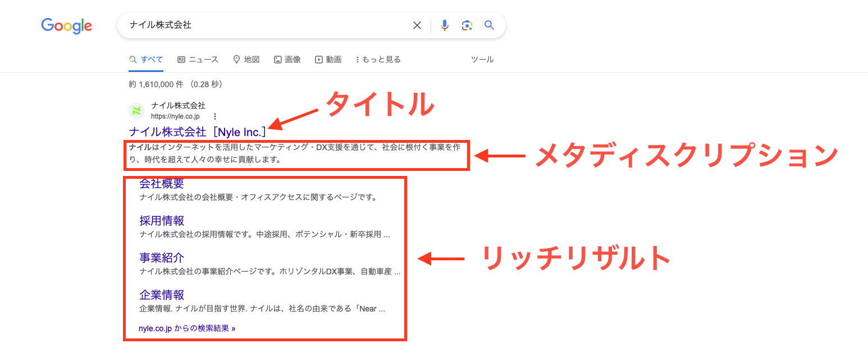Open the 企業情報 sitelink
This screenshot has height=357, width=868.
162,295
